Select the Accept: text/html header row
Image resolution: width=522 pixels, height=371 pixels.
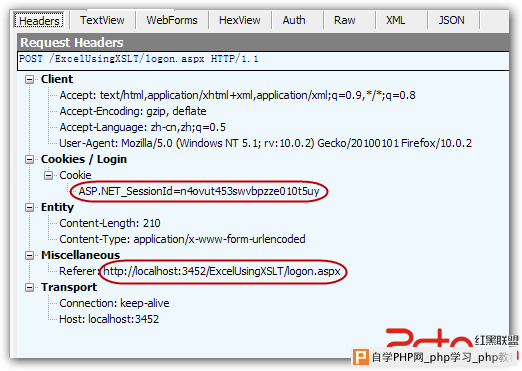coord(237,95)
